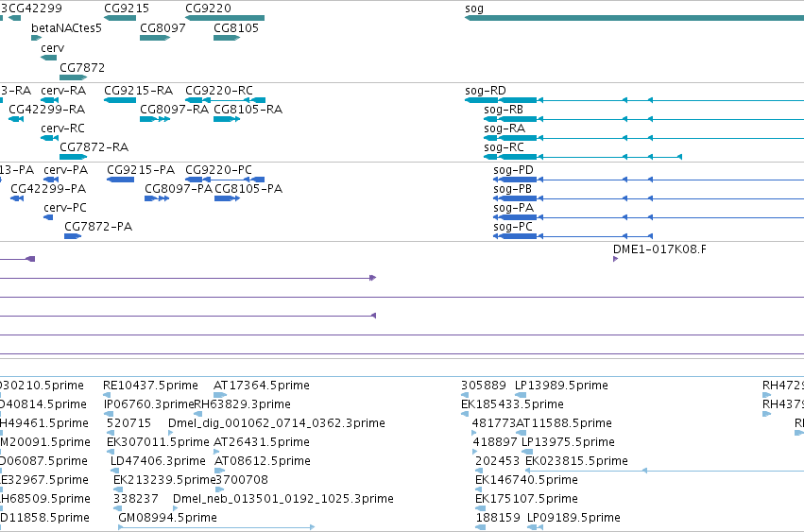Select the sog-RD transcript label
Viewport: 804px width, 532px height.
click(x=485, y=91)
